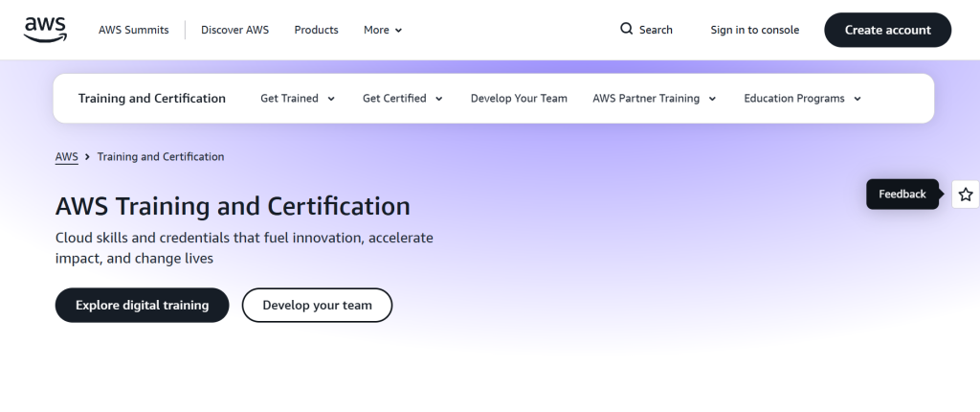This screenshot has height=412, width=980.
Task: Click the Develop your team button
Action: (317, 305)
